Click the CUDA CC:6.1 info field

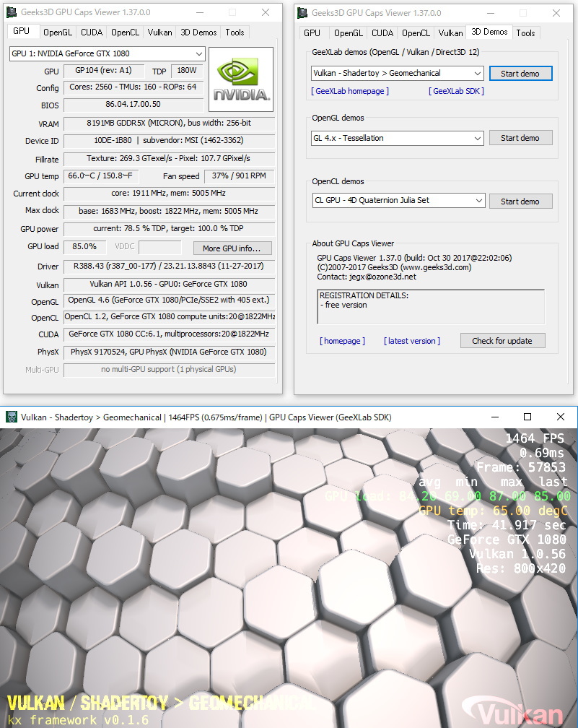[x=169, y=334]
